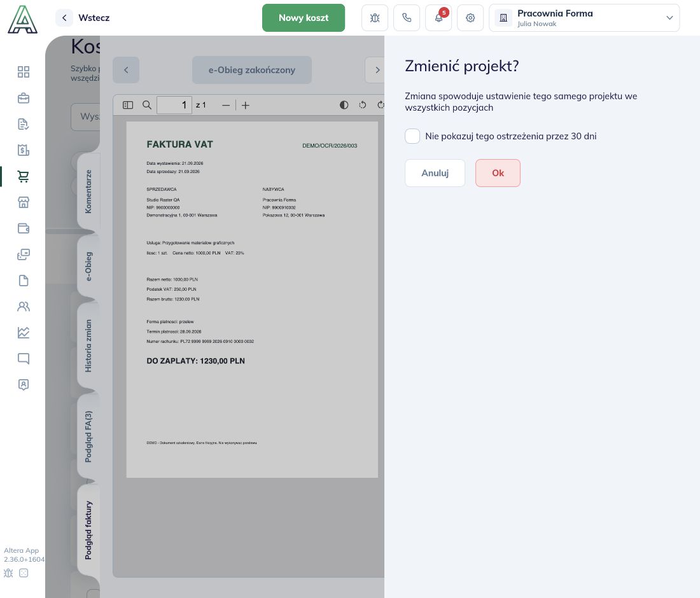Open the dashboard grid icon in sidebar
The height and width of the screenshot is (598, 700).
pos(23,72)
